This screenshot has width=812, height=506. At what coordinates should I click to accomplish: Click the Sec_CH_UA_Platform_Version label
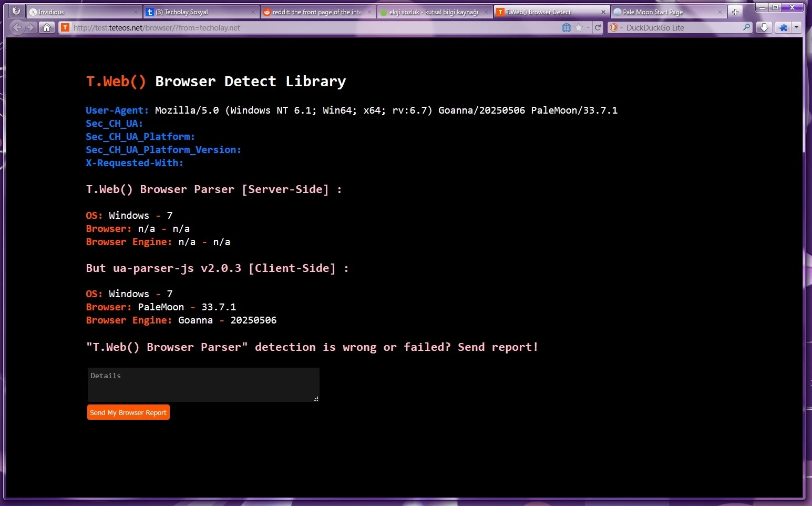(163, 150)
